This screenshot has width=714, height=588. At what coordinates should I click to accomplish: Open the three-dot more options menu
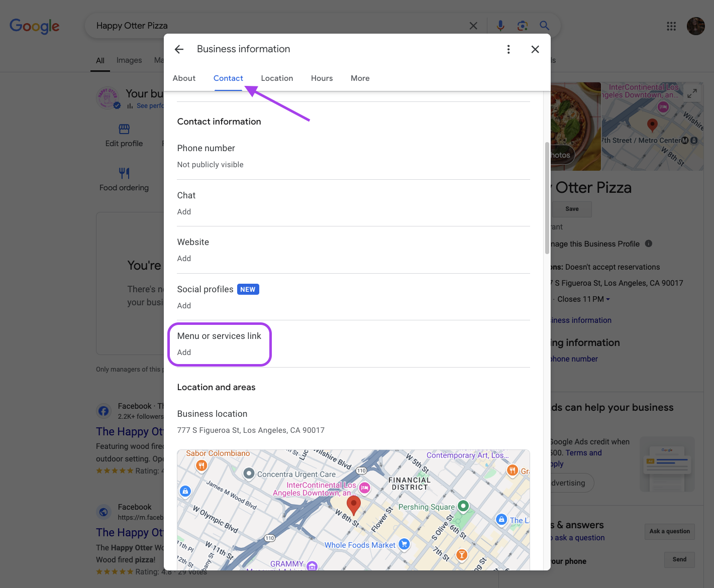click(508, 49)
